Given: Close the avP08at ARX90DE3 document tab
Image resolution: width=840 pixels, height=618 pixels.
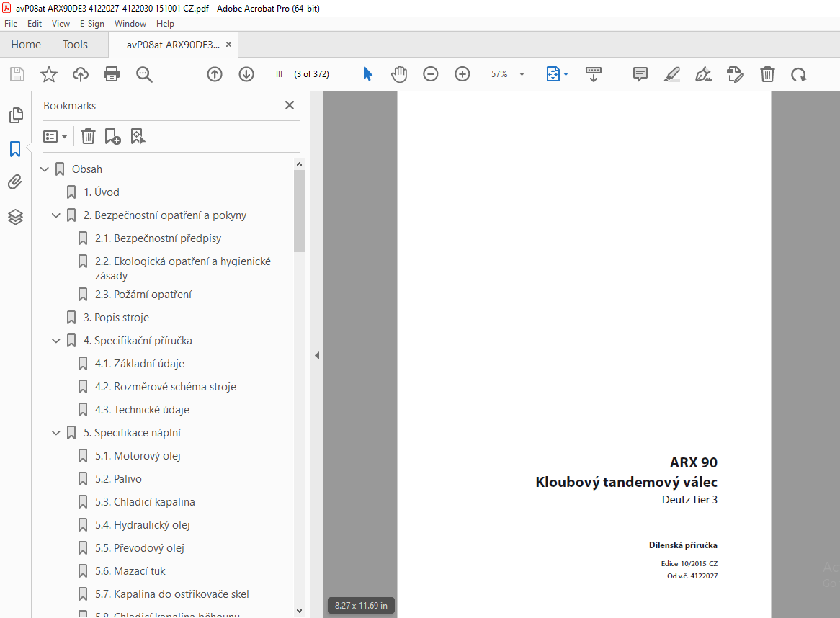Looking at the screenshot, I should tap(229, 45).
